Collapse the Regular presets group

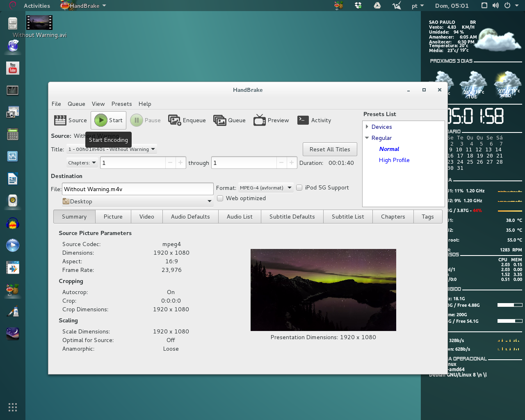pos(367,138)
